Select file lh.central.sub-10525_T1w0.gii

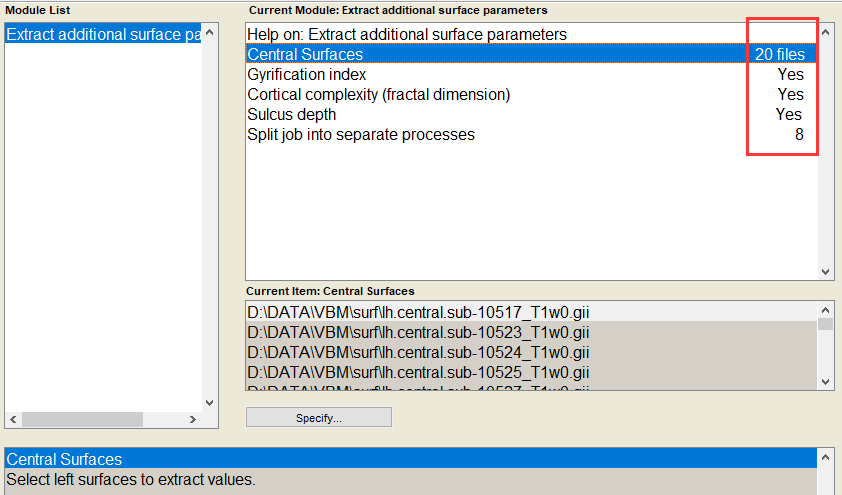532,372
